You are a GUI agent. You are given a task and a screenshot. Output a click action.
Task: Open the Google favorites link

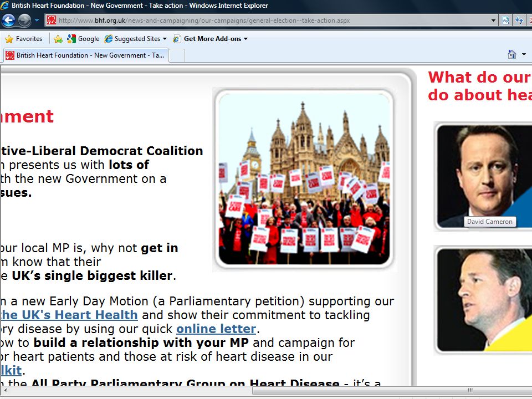(x=83, y=39)
